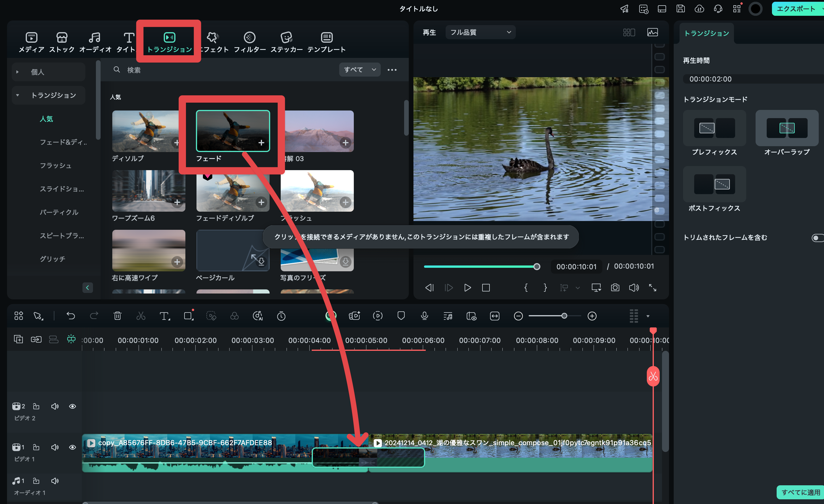
Task: Delete selection with trash icon
Action: [x=117, y=316]
